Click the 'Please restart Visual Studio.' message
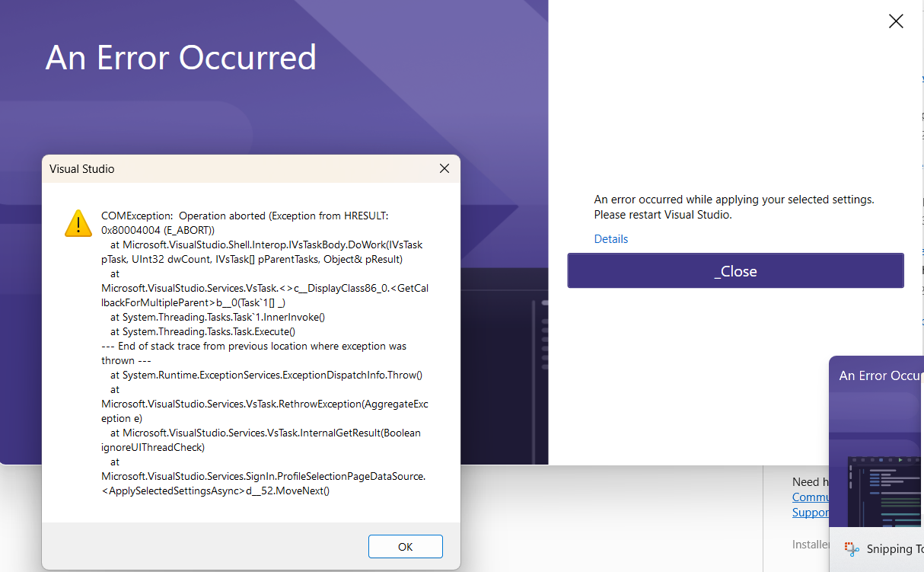This screenshot has height=572, width=924. (x=663, y=215)
